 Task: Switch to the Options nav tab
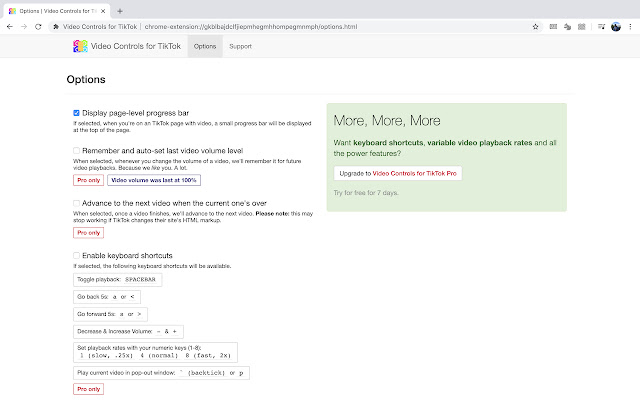(205, 46)
